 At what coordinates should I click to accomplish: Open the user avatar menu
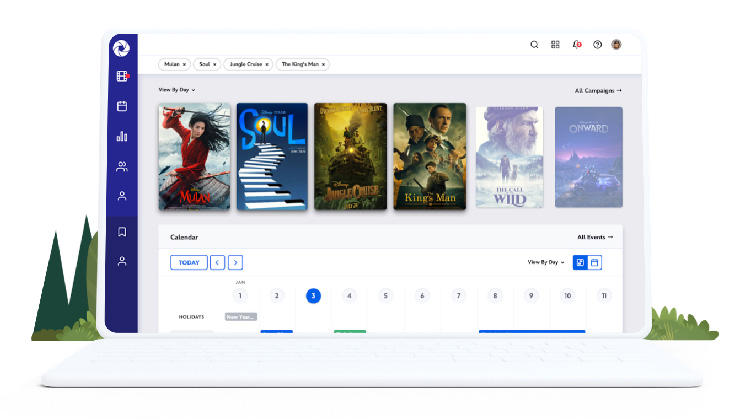point(616,44)
